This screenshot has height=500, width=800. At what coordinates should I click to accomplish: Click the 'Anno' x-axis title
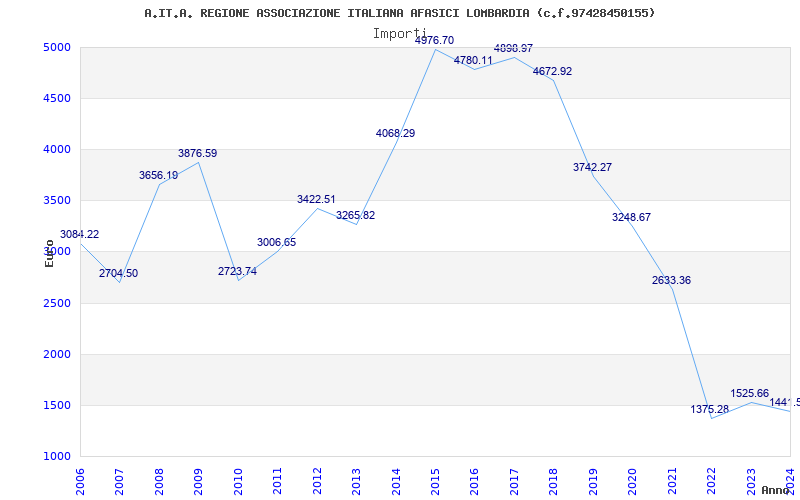click(776, 490)
